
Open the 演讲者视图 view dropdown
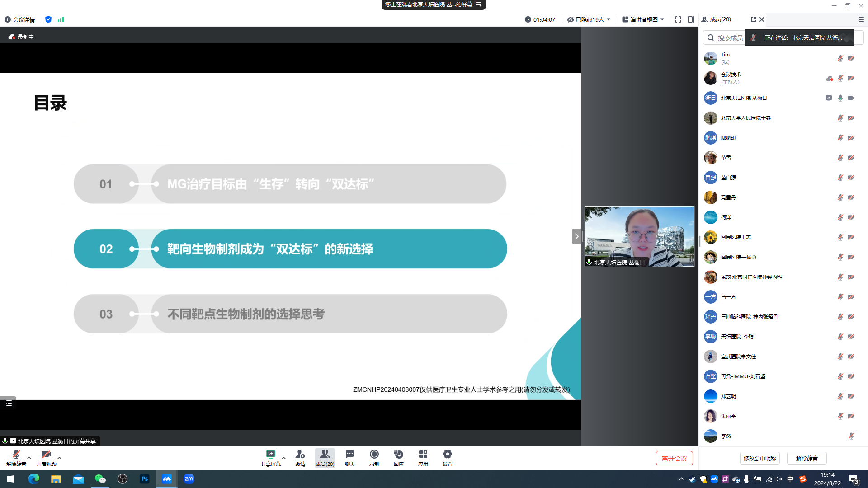643,19
